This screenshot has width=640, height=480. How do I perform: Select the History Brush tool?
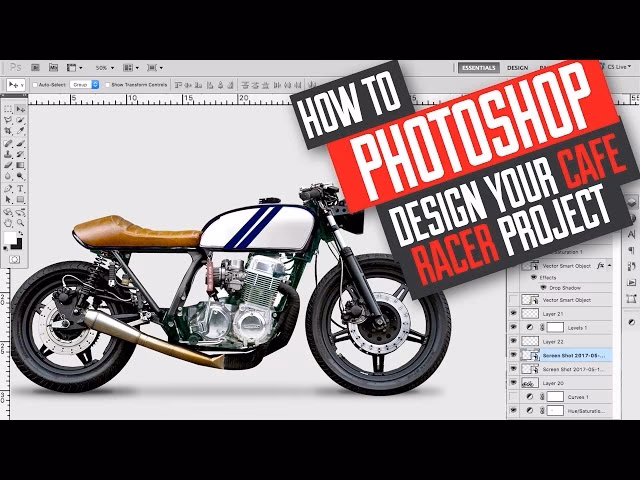pyautogui.click(x=20, y=155)
